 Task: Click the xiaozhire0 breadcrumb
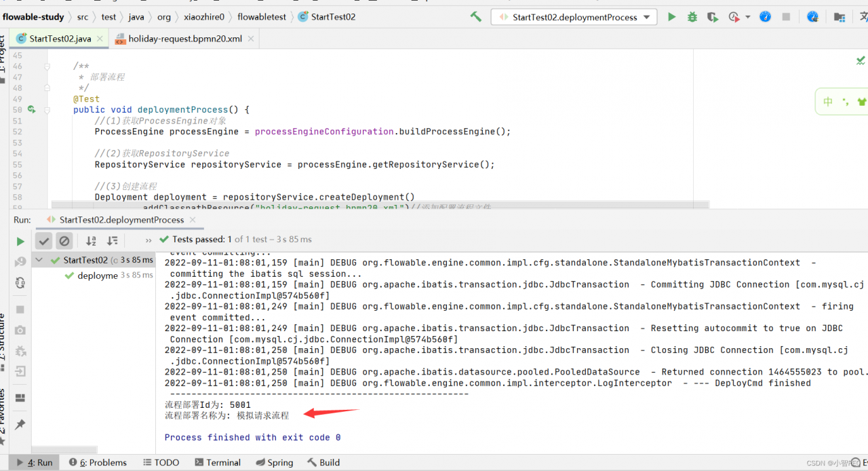tap(204, 17)
